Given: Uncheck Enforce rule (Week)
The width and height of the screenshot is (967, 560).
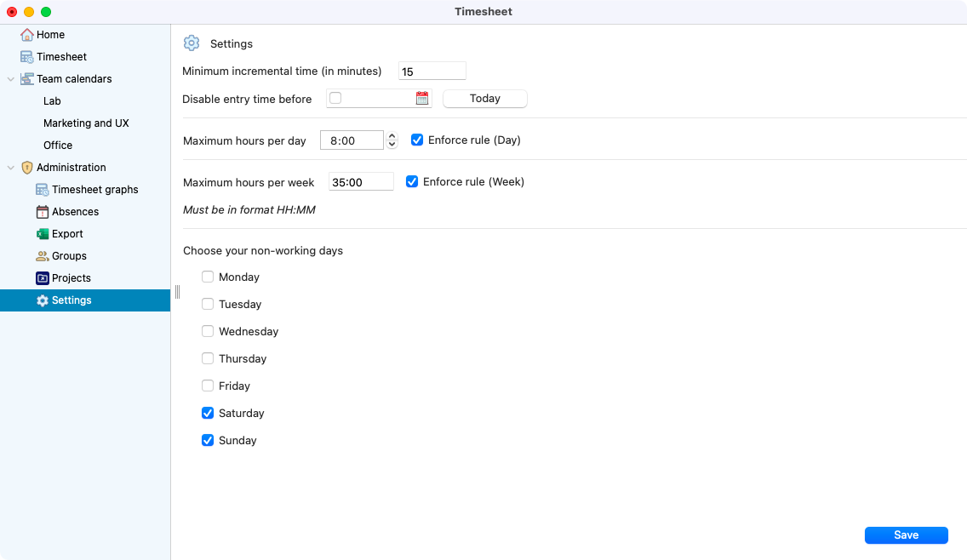Looking at the screenshot, I should 412,181.
